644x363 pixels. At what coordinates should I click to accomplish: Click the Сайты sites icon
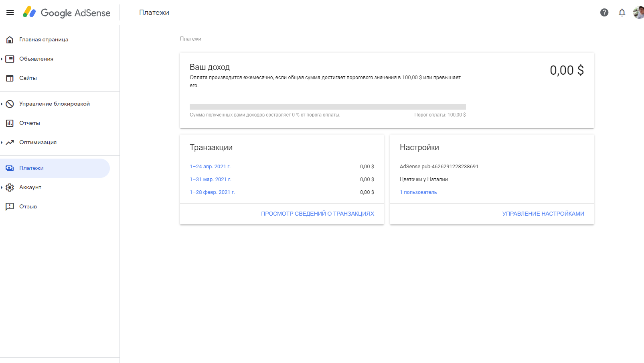coord(10,78)
